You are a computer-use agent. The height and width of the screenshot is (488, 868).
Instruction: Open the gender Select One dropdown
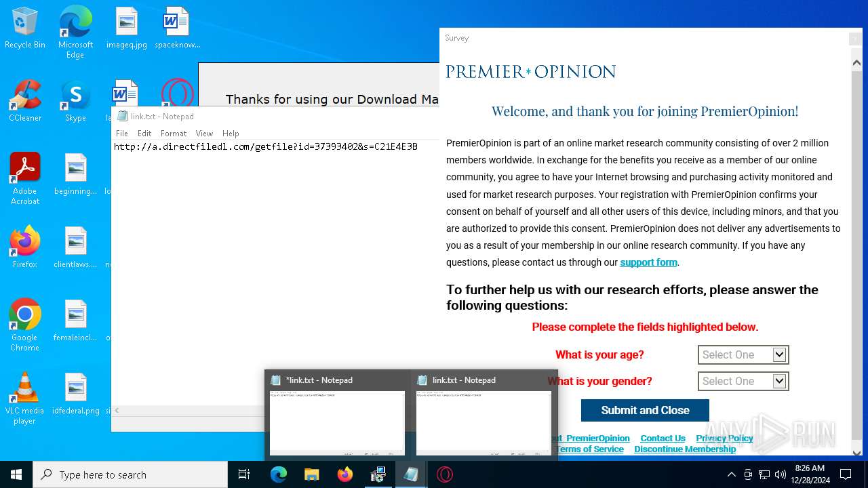tap(743, 381)
